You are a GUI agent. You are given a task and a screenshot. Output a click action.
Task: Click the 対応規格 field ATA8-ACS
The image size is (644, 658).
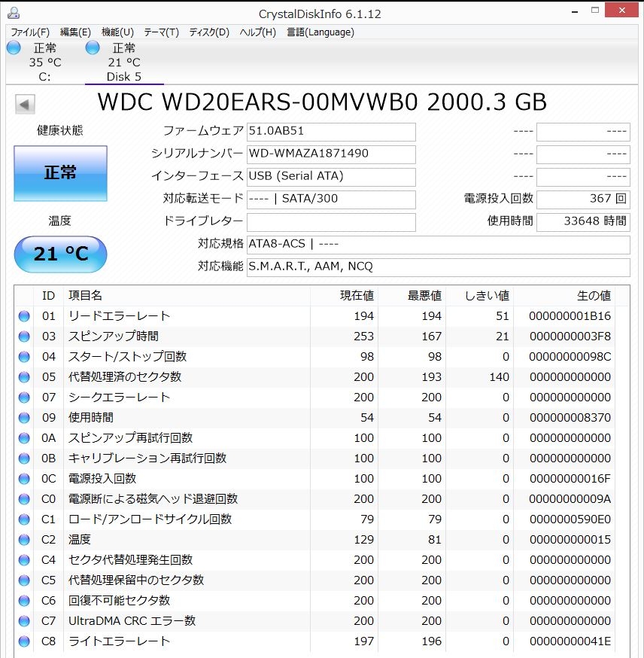[x=439, y=245]
